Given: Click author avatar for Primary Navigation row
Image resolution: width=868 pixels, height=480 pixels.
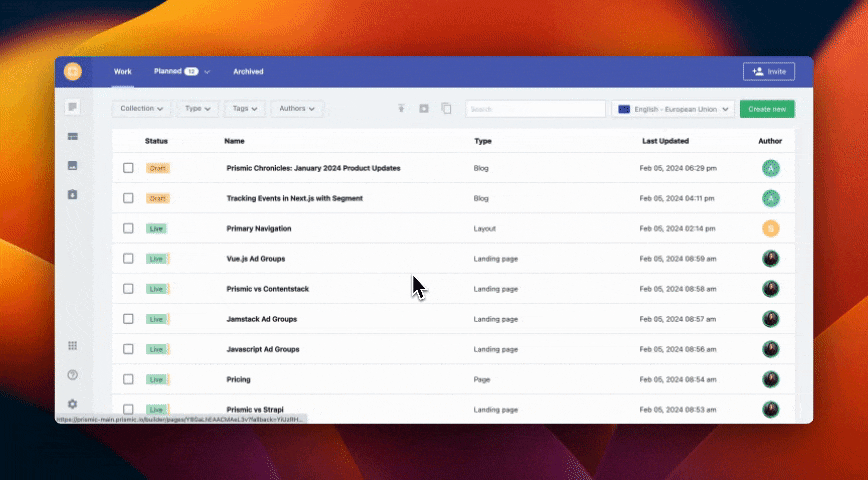Looking at the screenshot, I should [771, 228].
